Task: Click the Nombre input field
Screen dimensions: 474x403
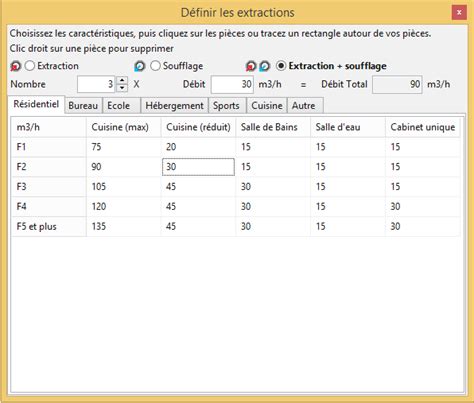Action: [96, 84]
